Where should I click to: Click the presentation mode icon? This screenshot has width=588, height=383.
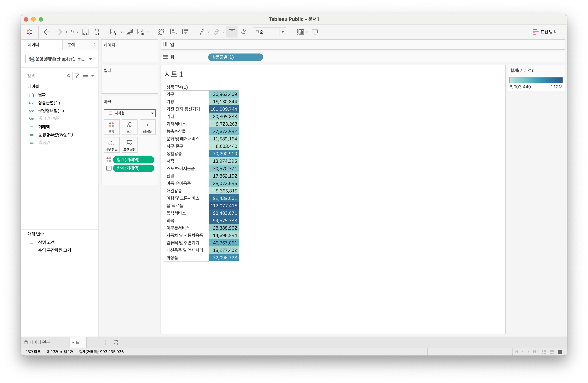tap(315, 32)
